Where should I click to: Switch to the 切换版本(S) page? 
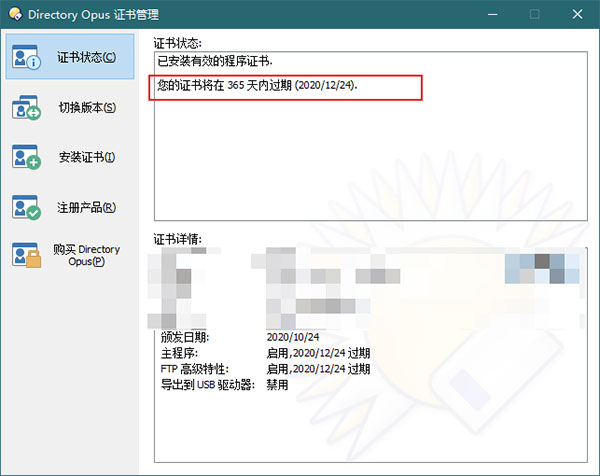70,107
